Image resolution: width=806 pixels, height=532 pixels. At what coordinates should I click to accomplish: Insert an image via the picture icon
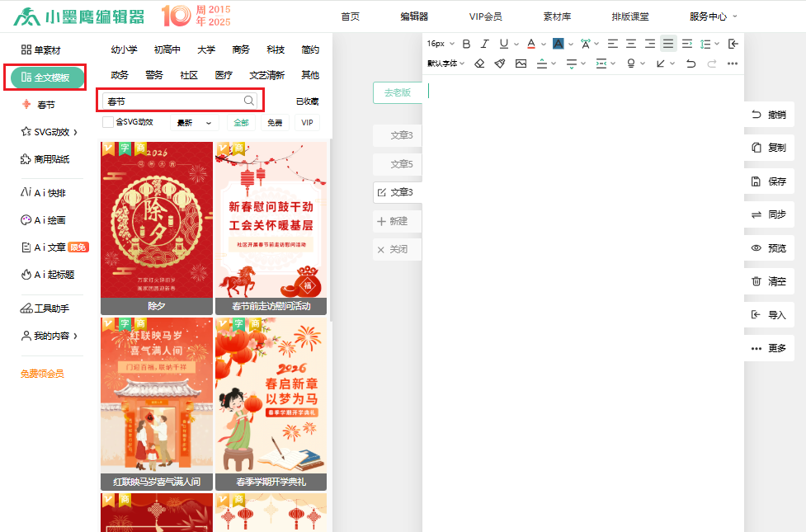click(x=521, y=62)
